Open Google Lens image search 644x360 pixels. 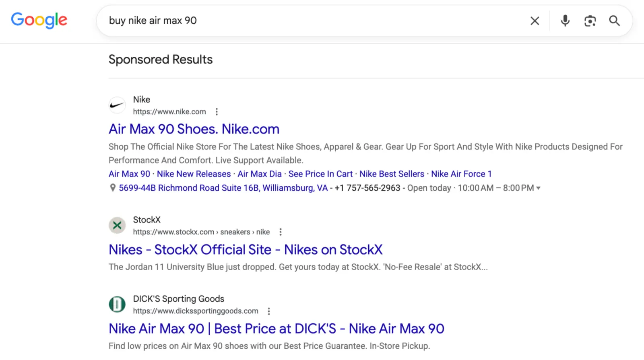pyautogui.click(x=590, y=21)
